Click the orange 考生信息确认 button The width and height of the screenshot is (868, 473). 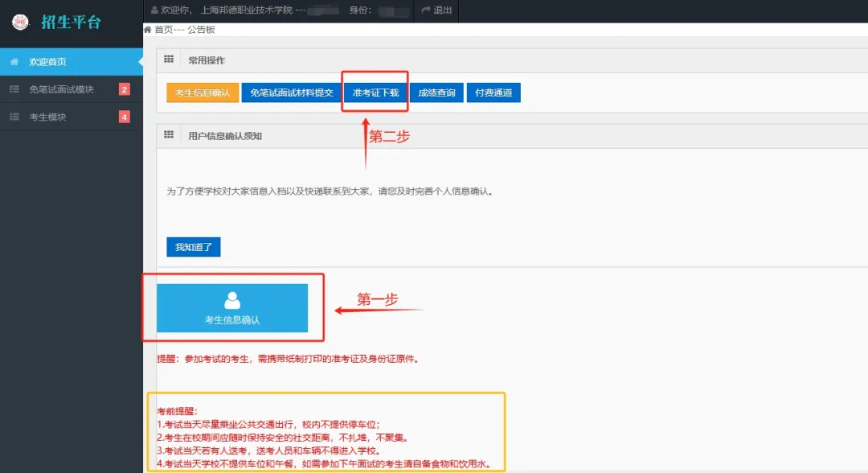(203, 93)
